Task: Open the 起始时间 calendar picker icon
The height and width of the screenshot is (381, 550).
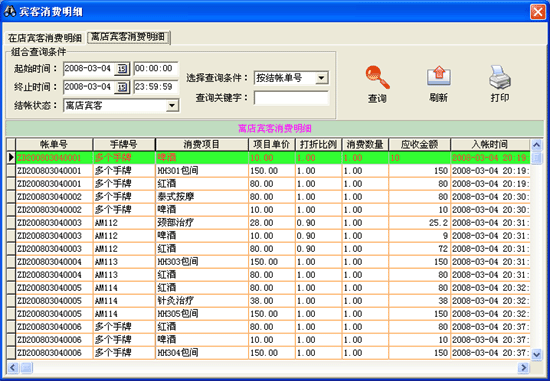Action: [122, 68]
